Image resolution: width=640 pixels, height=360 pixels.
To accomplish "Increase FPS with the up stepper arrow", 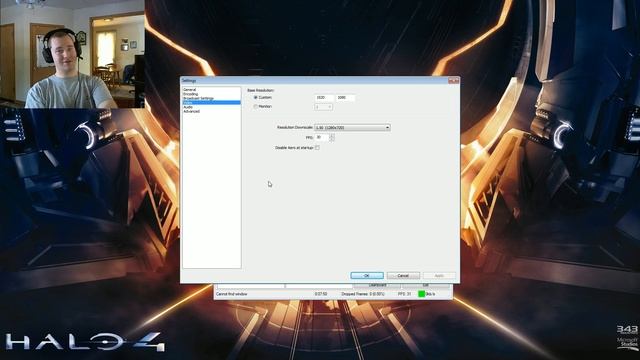I will (332, 136).
